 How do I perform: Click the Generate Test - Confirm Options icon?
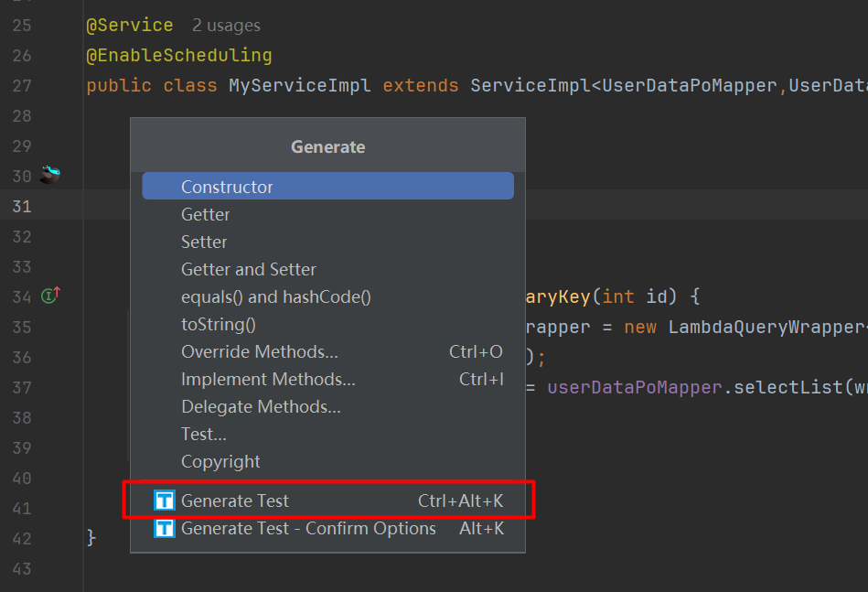pos(165,528)
